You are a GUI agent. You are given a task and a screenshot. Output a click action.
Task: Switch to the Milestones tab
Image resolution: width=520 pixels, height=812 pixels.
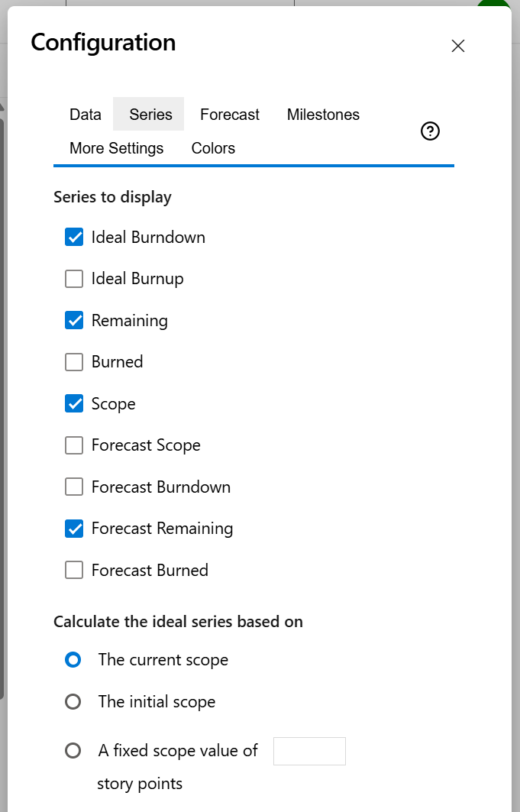pos(322,114)
